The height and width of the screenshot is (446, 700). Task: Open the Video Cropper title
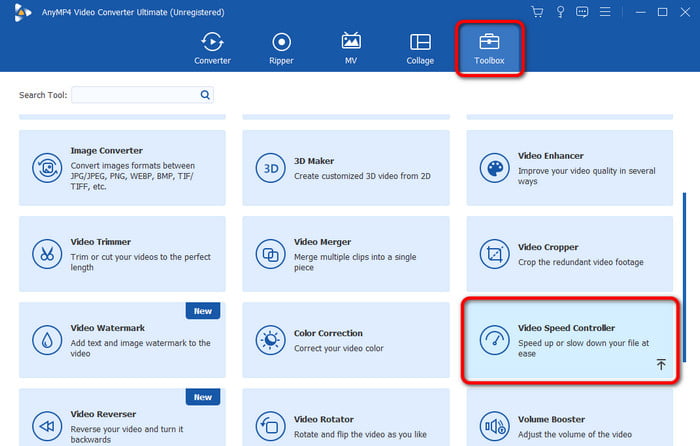(548, 247)
